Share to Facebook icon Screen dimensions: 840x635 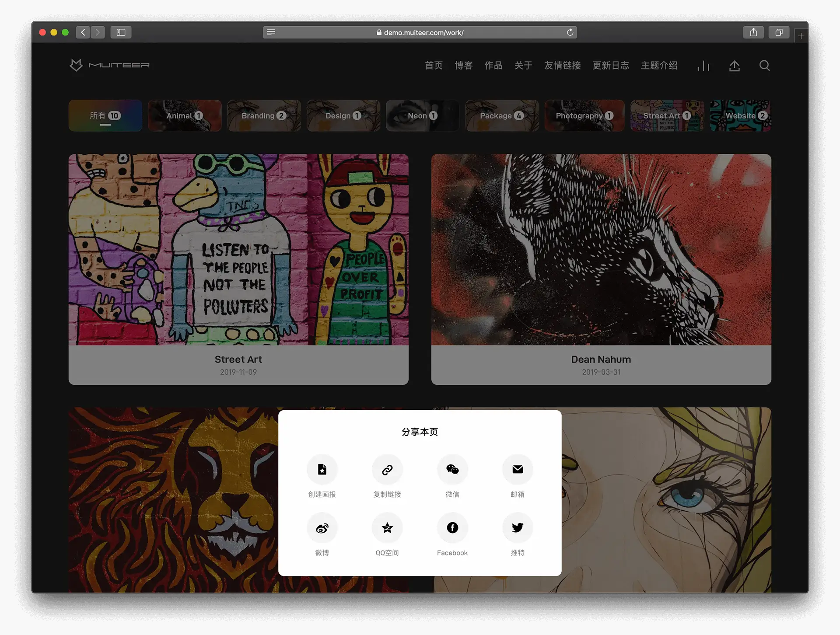click(452, 528)
